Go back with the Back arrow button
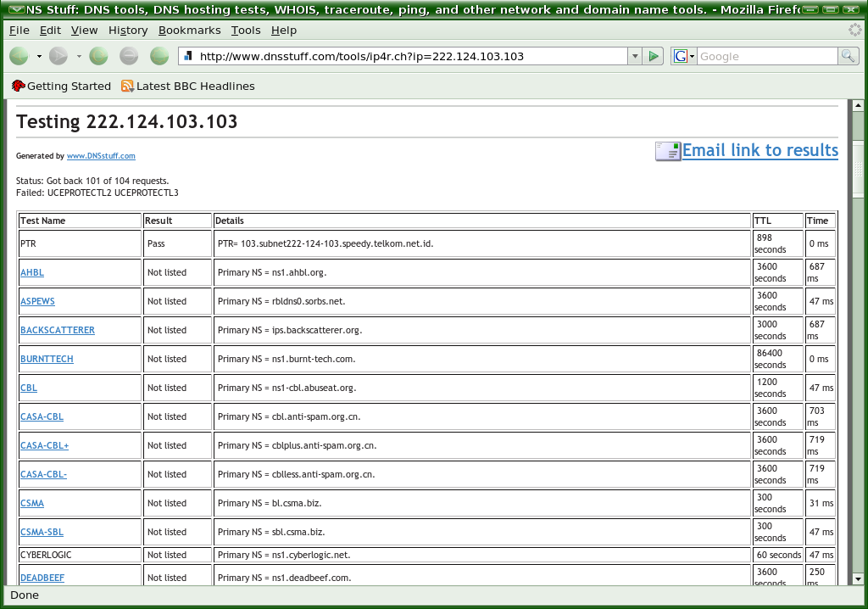 click(19, 56)
